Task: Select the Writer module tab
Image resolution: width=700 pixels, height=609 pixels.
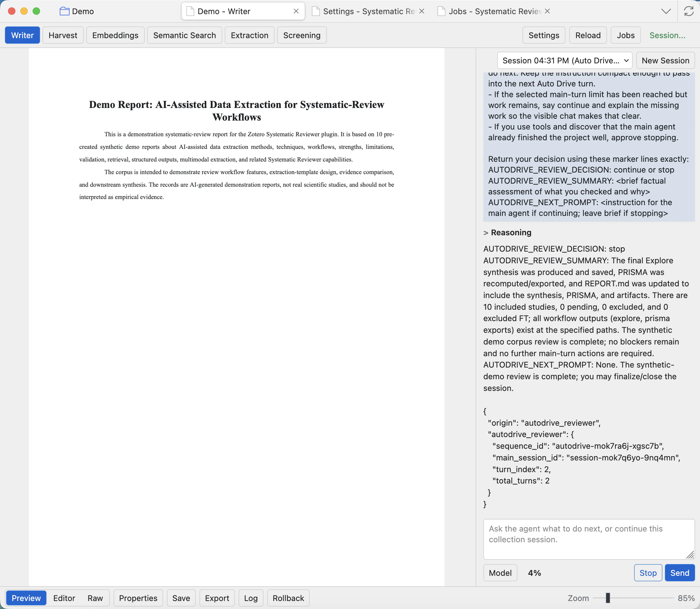Action: [22, 35]
